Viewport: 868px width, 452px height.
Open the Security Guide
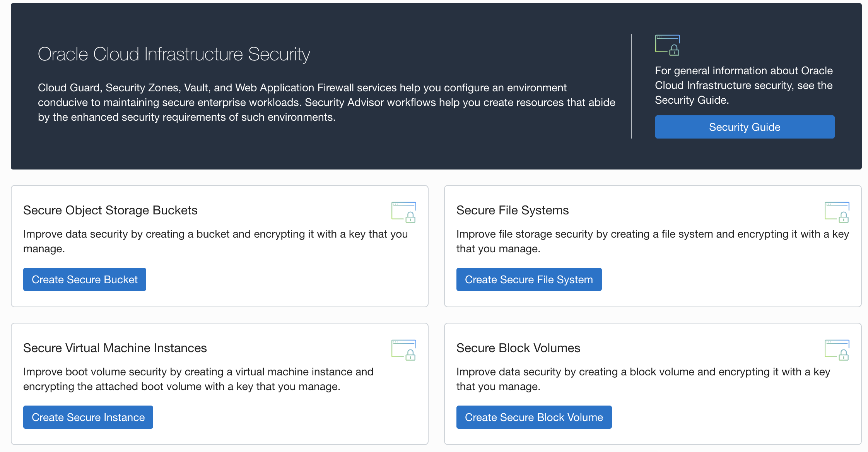744,127
